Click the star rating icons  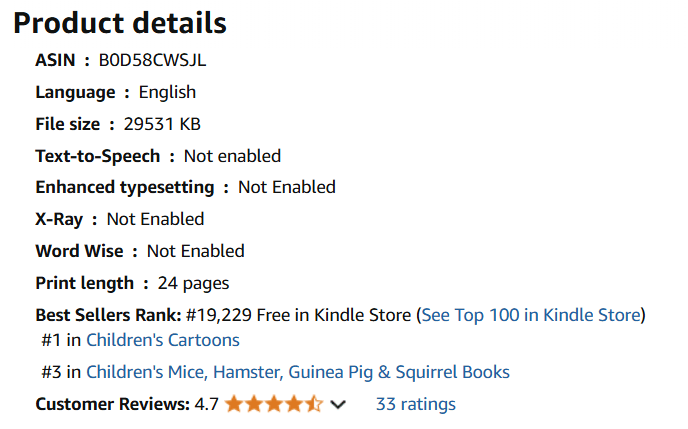pos(273,404)
